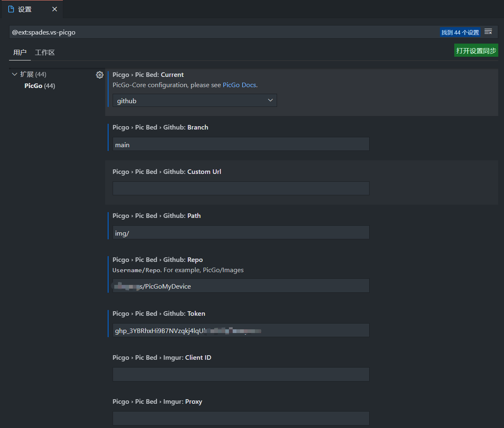Click the Github Path field containing img/
Screen dimensions: 504x428
tap(241, 233)
